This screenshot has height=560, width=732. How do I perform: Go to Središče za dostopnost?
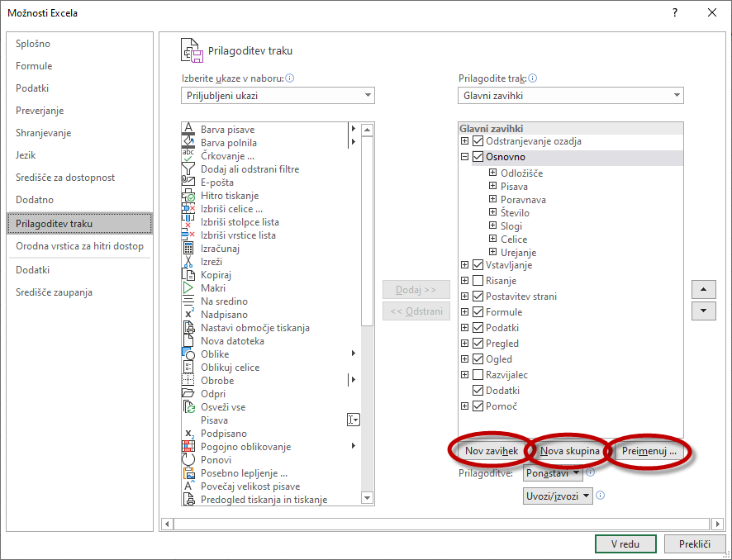[x=79, y=178]
